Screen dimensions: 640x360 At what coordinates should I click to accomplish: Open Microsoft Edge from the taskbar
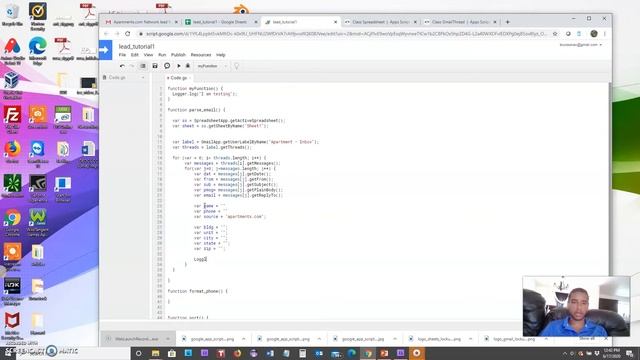point(351,353)
